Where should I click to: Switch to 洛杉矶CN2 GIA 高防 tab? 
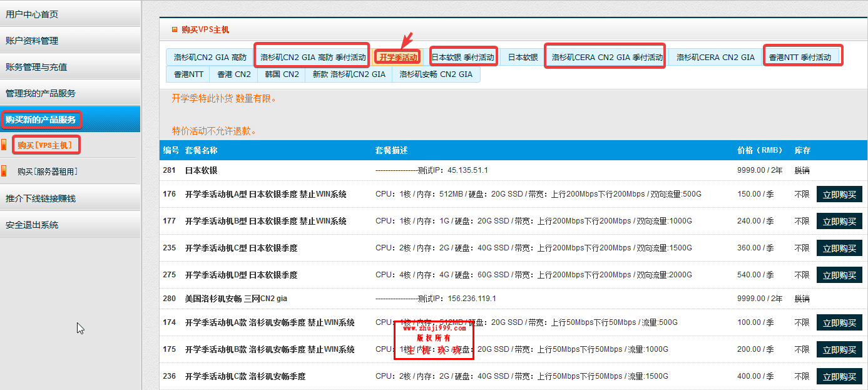tap(210, 57)
